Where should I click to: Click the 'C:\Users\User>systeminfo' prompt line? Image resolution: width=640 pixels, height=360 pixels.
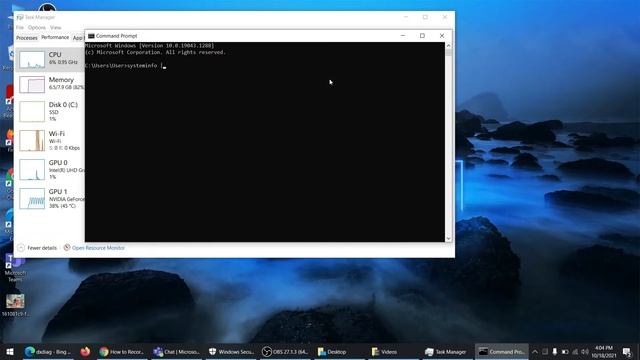tap(122, 65)
